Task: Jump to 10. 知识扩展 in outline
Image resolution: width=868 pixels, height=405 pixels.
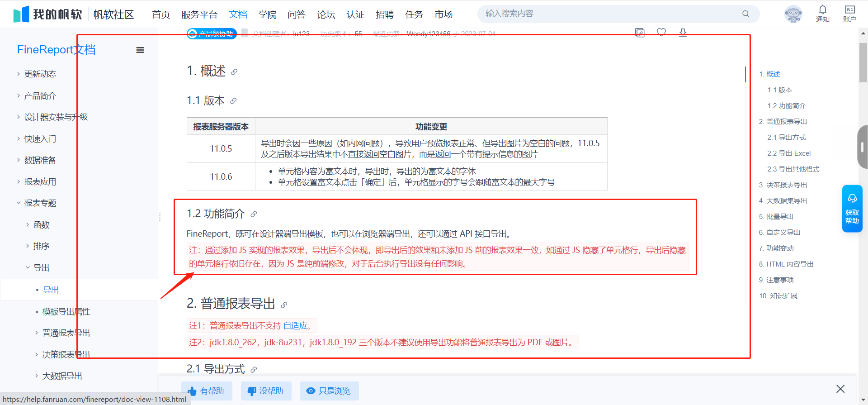Action: [778, 296]
